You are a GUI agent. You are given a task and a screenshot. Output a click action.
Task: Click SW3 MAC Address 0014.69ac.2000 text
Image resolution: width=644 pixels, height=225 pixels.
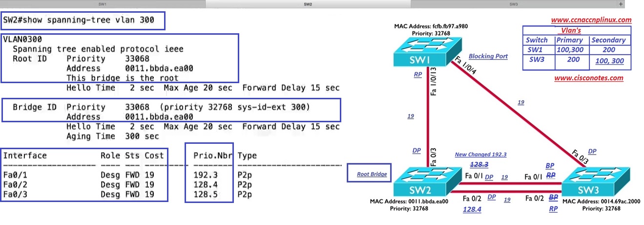tap(602, 202)
